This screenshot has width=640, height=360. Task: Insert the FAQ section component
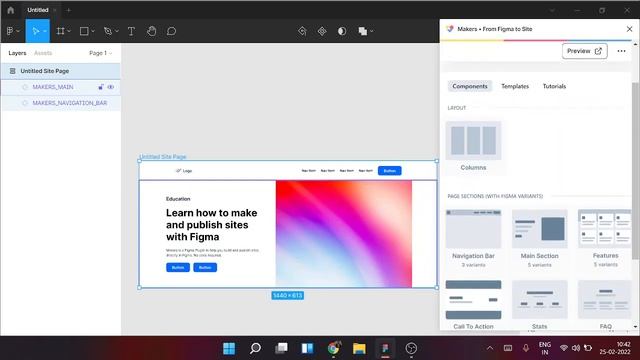[x=605, y=305]
